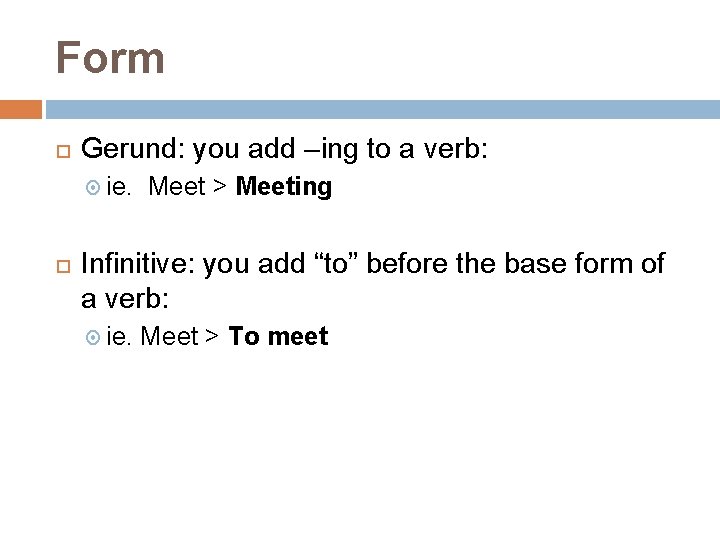
Task: Click the '>' symbol before 'Meeting'
Action: 220,186
